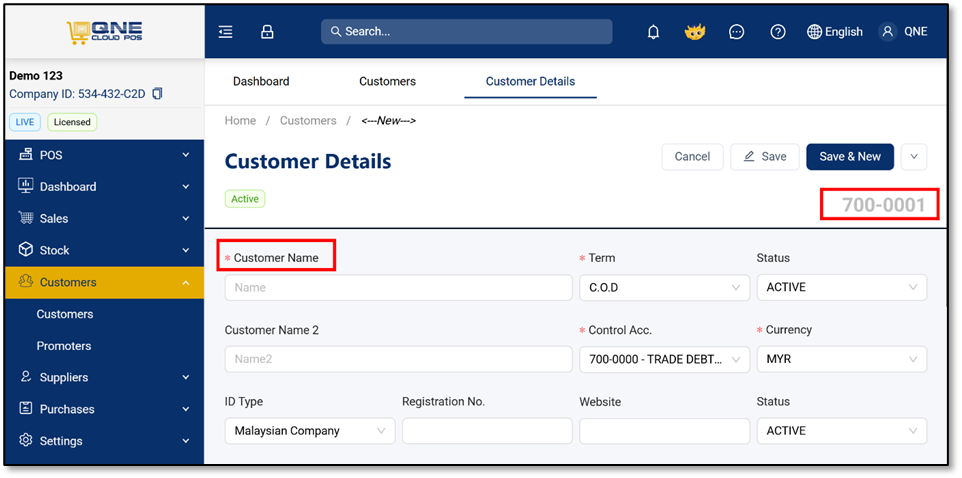Open the notifications bell icon

[x=653, y=32]
